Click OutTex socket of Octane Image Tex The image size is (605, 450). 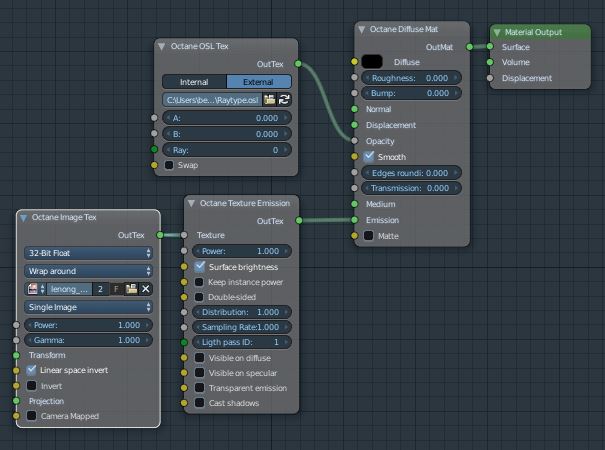[160, 235]
